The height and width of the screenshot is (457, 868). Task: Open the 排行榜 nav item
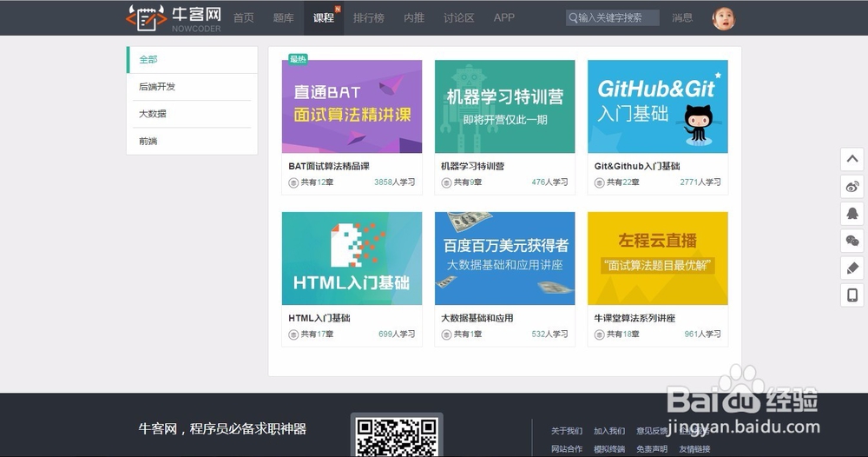pyautogui.click(x=369, y=17)
